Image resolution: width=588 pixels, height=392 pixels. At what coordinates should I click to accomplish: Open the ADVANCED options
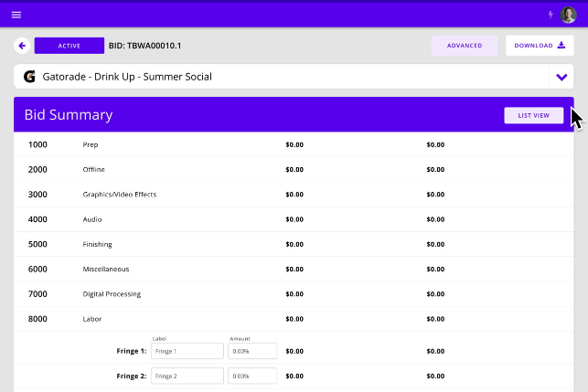tap(465, 46)
